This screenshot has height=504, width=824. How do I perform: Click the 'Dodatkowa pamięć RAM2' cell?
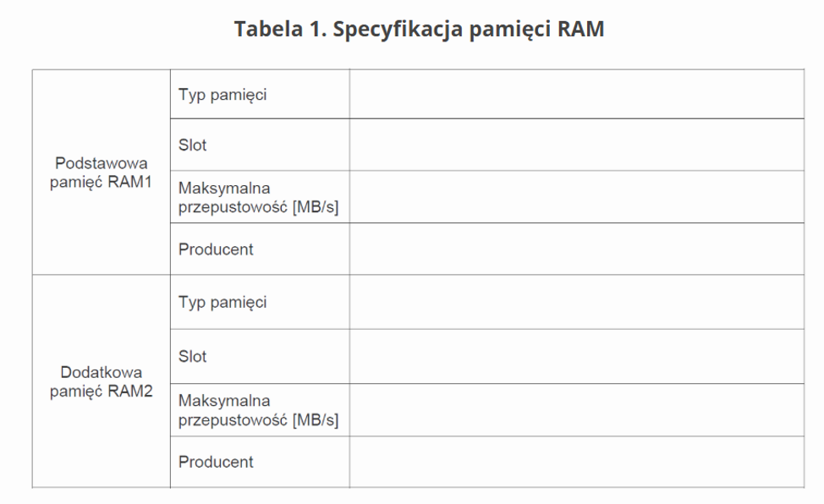pos(102,381)
